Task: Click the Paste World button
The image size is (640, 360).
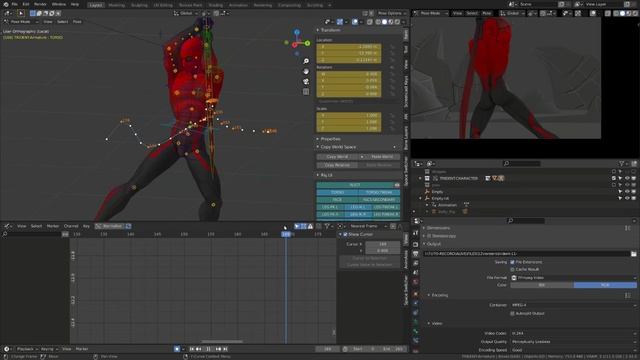Action: pos(382,157)
